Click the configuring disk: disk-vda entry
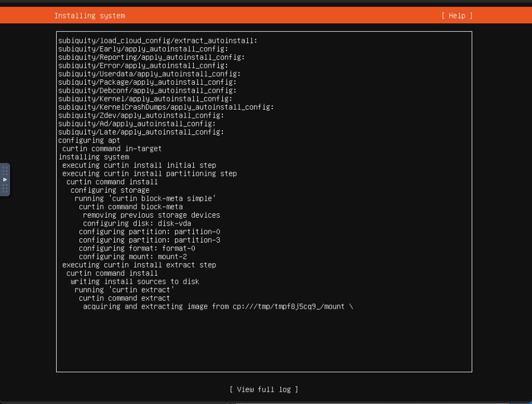 point(137,223)
